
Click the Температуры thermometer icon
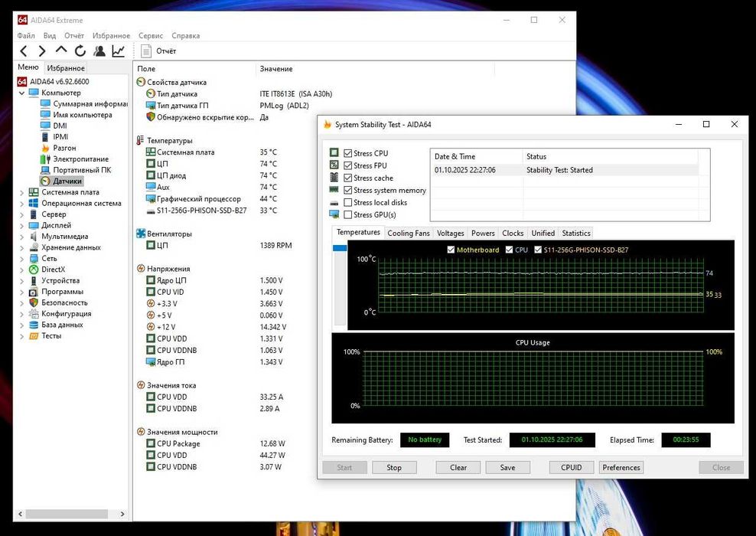[x=140, y=140]
